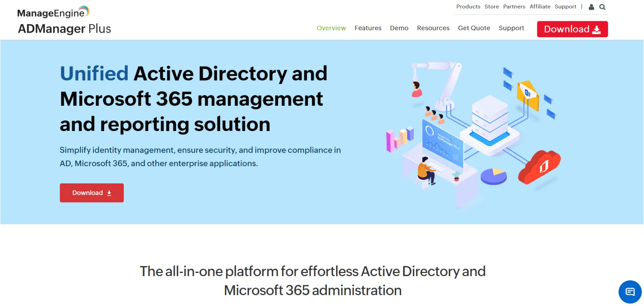The width and height of the screenshot is (644, 306).
Task: Click the 'Simplify identity management' description text
Action: (200, 157)
